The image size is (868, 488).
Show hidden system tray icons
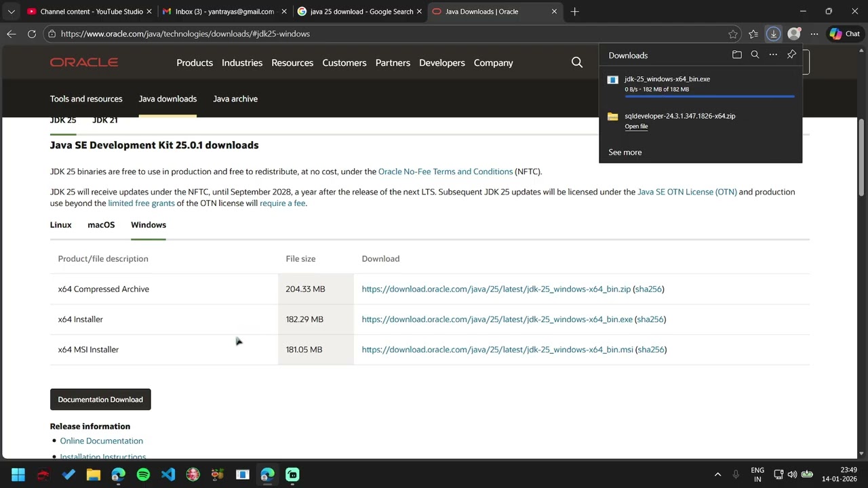coord(717,474)
